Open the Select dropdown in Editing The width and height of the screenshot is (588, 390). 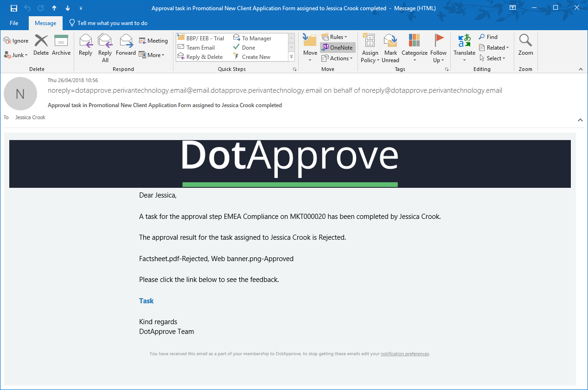[492, 58]
